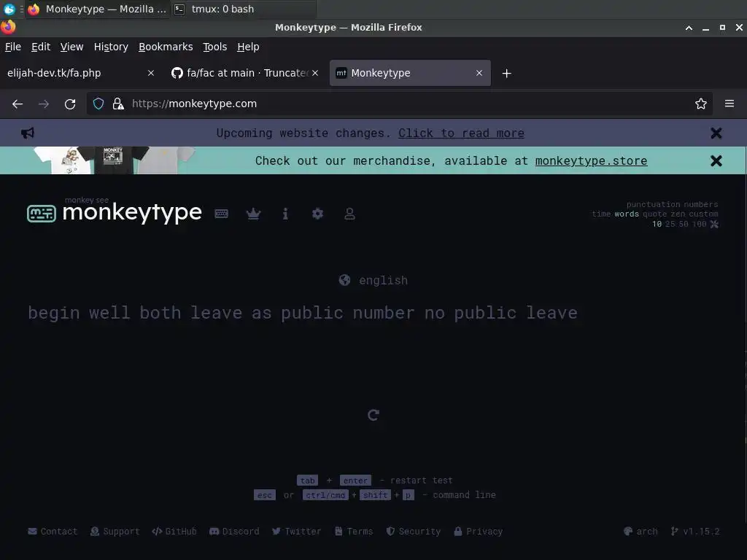
Task: Open a new browser tab
Action: 507,74
